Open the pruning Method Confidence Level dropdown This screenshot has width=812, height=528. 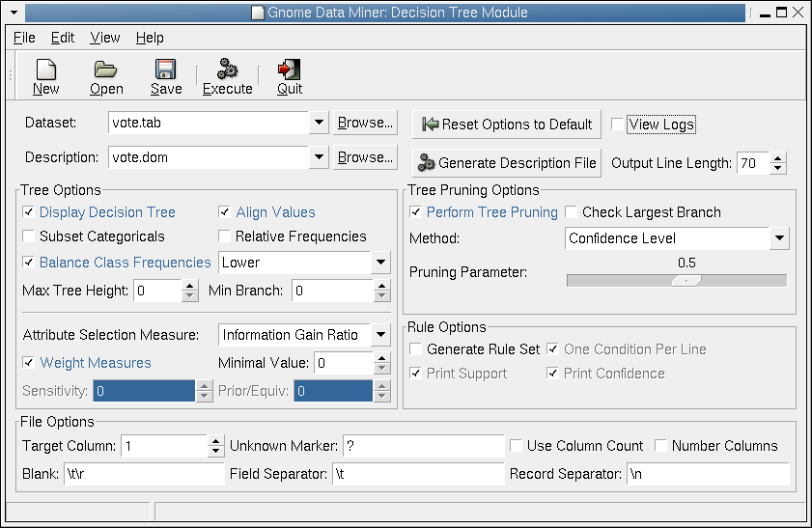(x=779, y=238)
